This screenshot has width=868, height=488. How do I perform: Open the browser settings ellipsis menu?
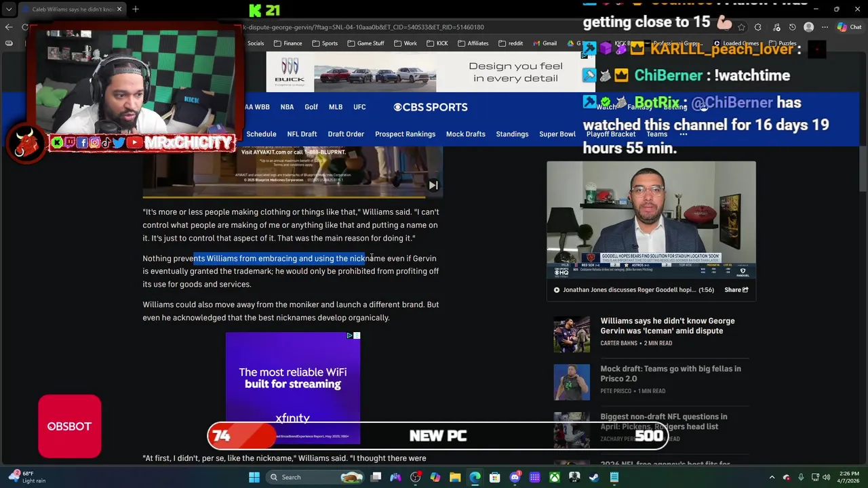tap(825, 27)
